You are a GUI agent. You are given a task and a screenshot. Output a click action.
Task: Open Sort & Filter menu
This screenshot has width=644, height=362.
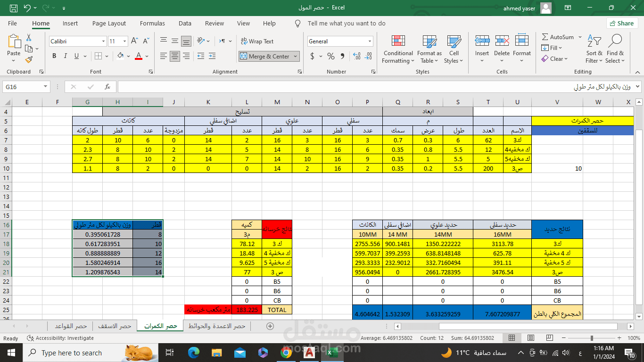coord(595,49)
